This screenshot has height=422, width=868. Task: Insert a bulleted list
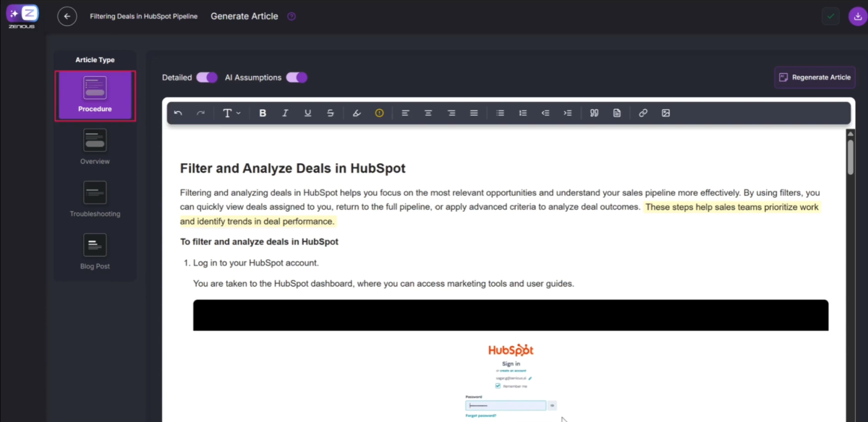click(500, 113)
